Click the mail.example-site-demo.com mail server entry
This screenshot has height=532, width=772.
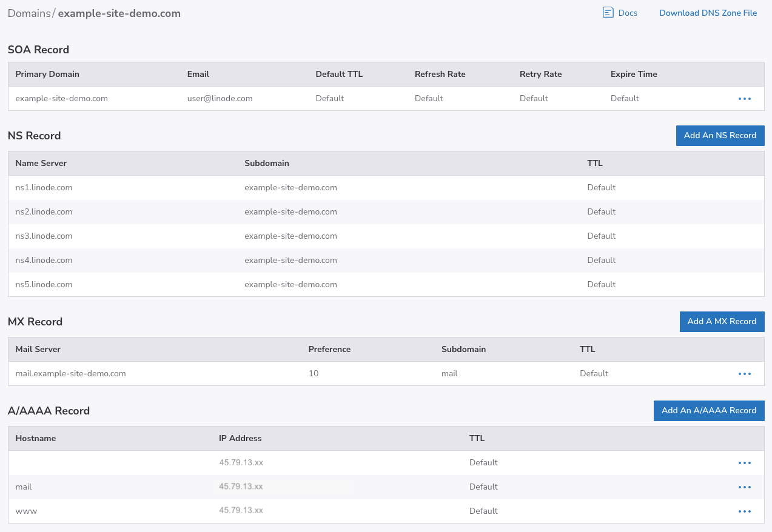70,374
